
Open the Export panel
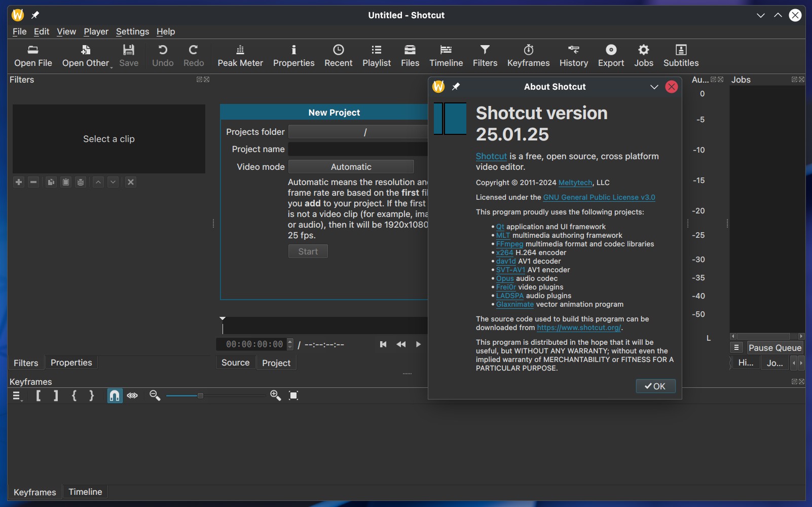(x=611, y=56)
